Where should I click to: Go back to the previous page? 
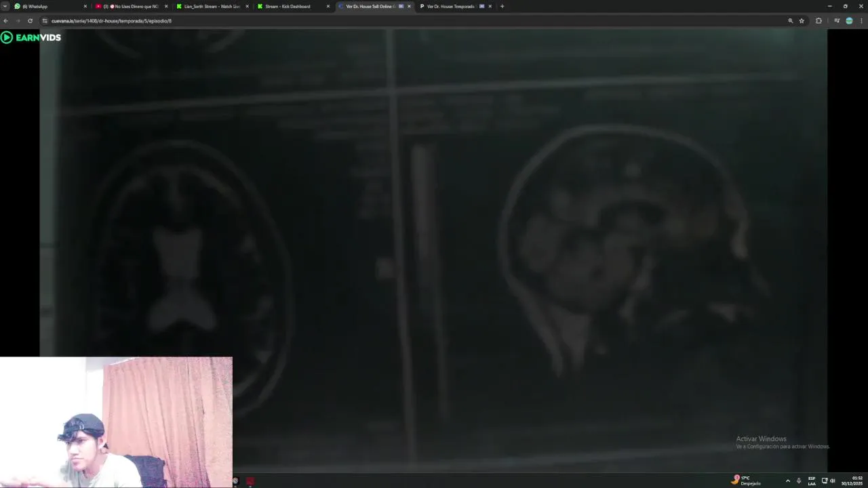click(x=6, y=21)
